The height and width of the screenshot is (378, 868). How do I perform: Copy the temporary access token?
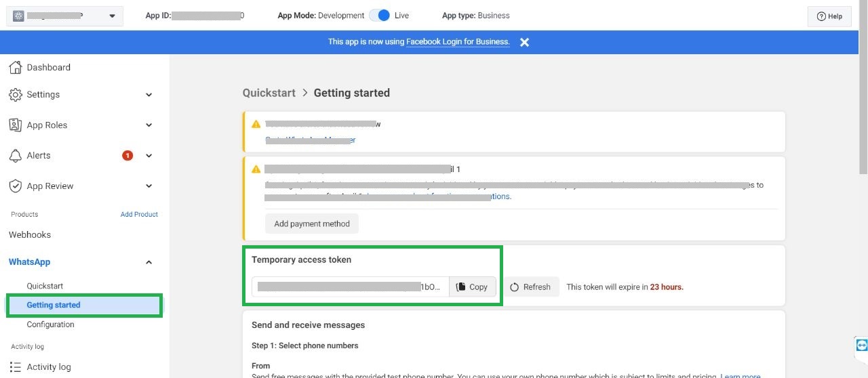(x=472, y=287)
